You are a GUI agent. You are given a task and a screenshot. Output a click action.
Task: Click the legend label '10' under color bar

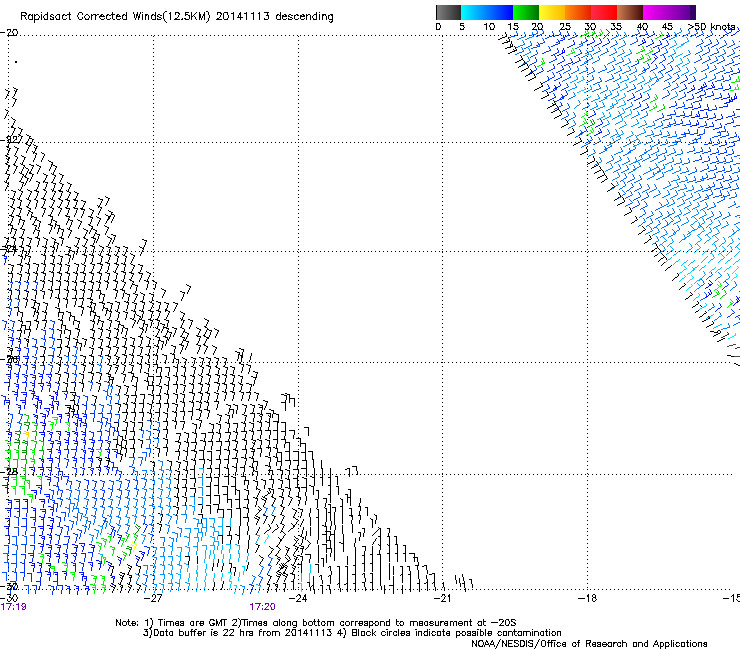click(x=489, y=27)
